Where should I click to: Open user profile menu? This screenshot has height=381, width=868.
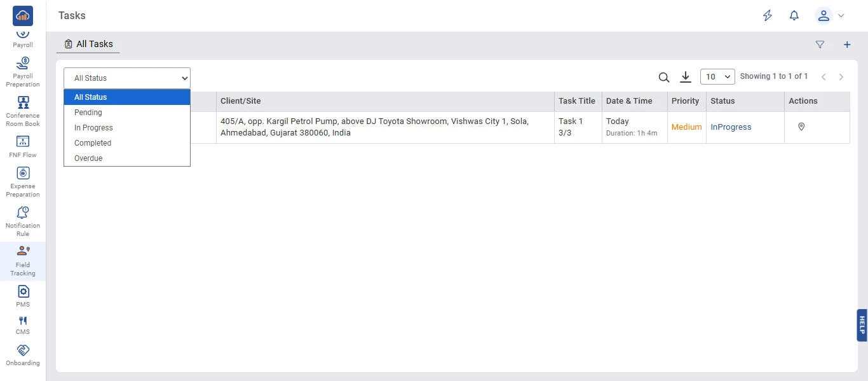coord(829,16)
